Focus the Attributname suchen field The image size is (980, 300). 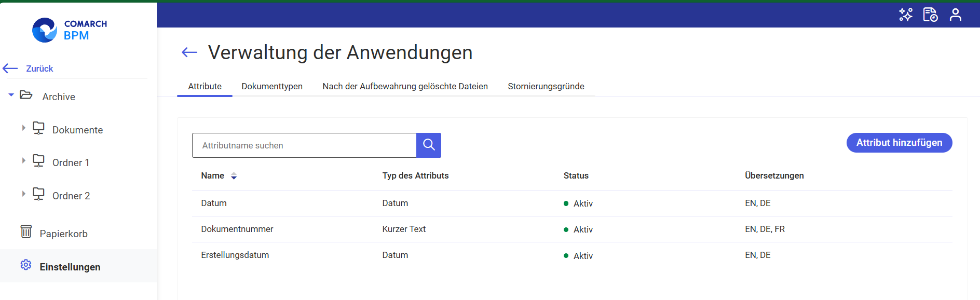[x=304, y=145]
